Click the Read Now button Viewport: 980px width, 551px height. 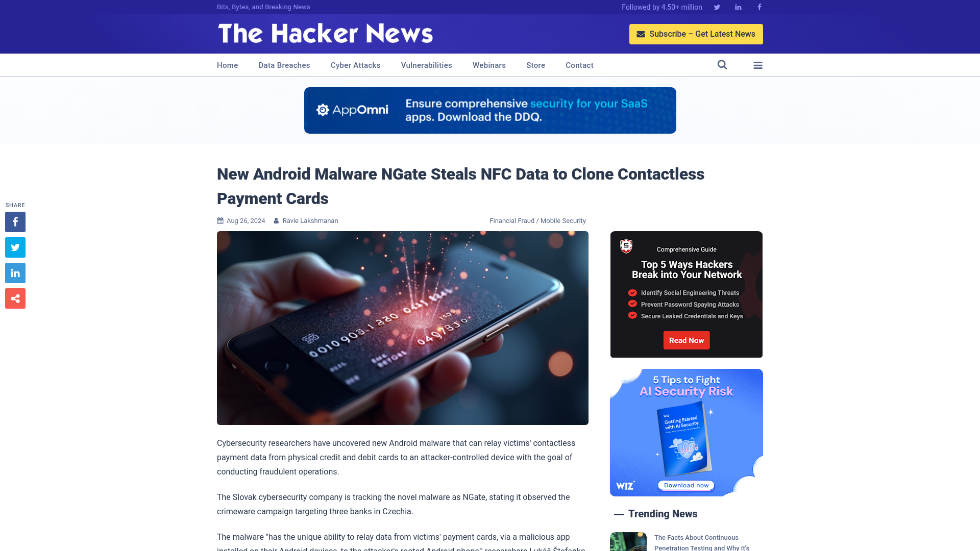[687, 340]
